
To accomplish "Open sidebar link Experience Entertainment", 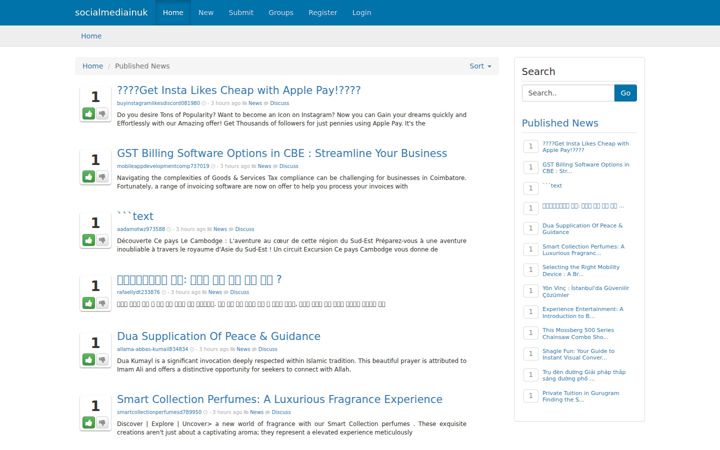I will (583, 313).
